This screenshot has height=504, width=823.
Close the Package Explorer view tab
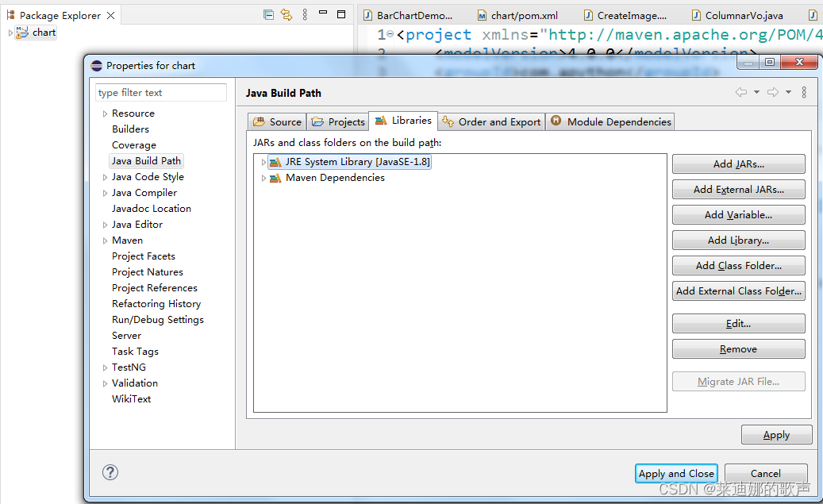(111, 15)
